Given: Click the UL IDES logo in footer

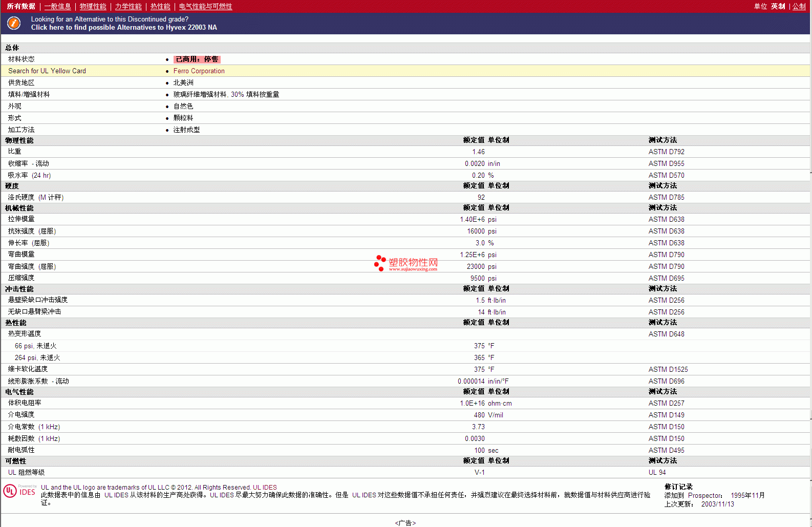Looking at the screenshot, I should pos(20,491).
